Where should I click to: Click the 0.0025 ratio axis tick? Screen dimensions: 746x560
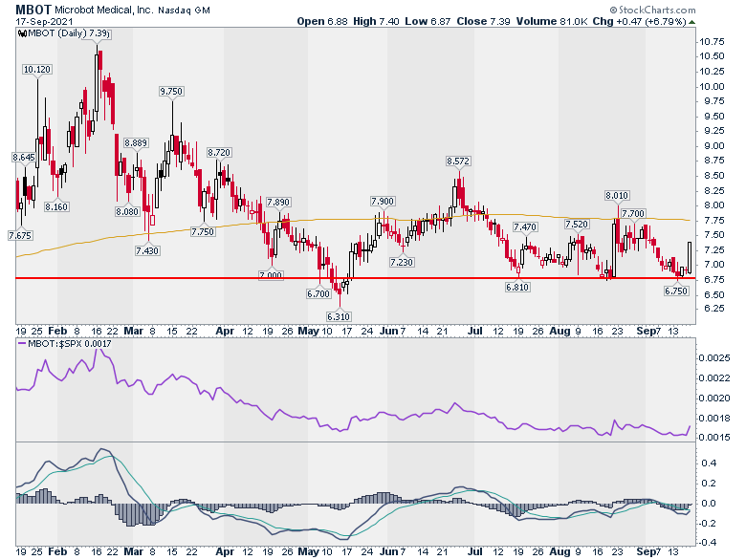click(714, 357)
